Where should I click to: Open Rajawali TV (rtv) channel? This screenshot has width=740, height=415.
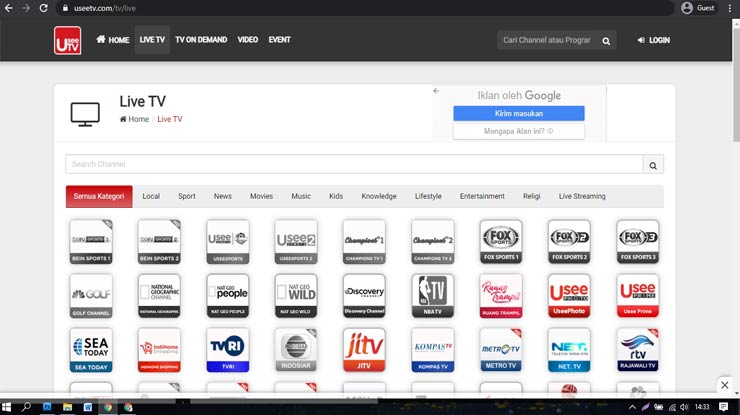point(638,350)
